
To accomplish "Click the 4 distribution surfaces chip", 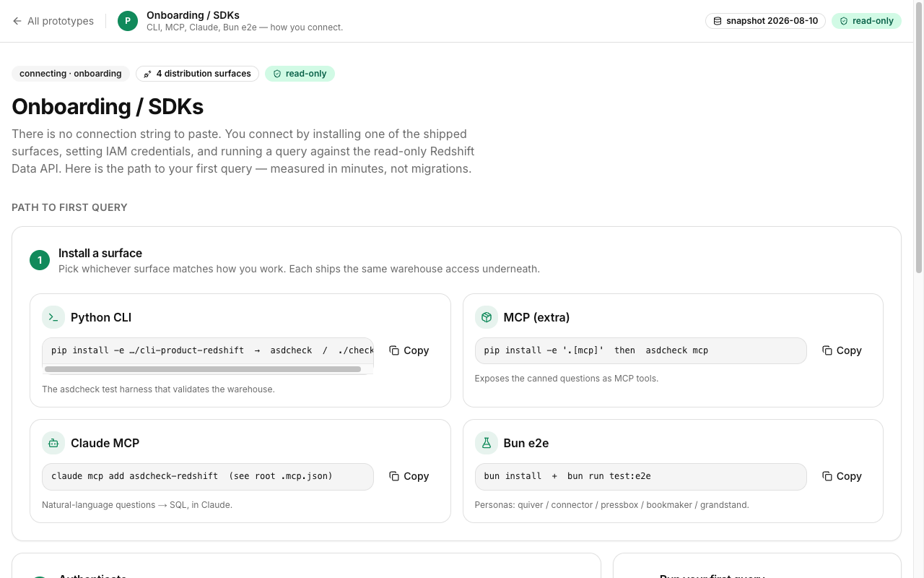I will tap(197, 74).
